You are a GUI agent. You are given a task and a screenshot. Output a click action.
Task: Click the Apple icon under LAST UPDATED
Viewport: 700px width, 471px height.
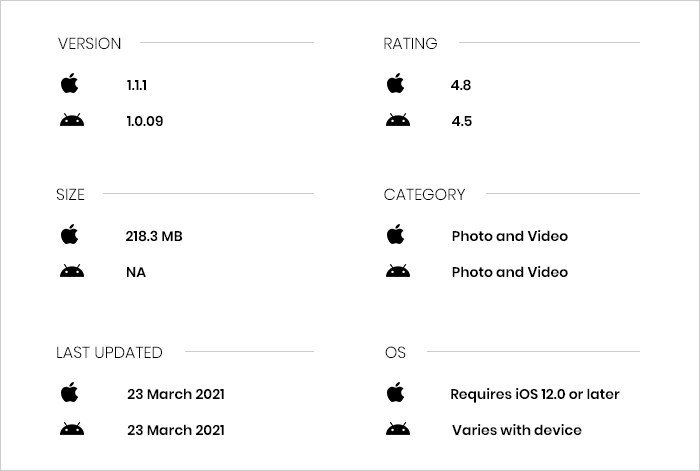(x=70, y=392)
